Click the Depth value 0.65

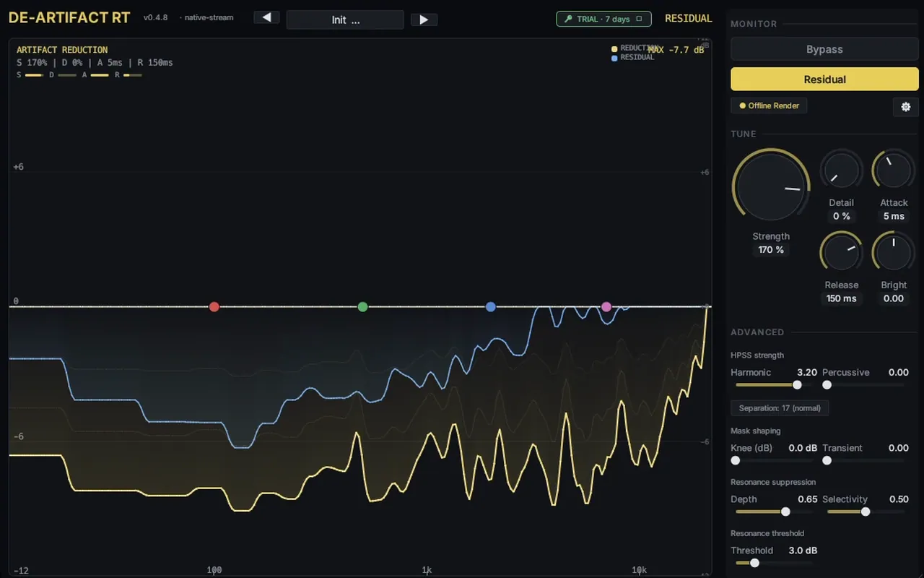(808, 500)
